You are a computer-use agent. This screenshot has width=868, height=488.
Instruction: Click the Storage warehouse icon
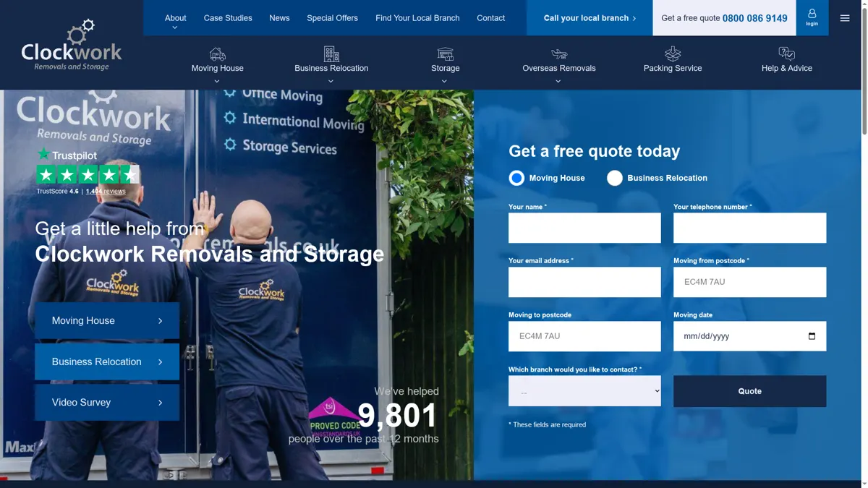pos(446,53)
